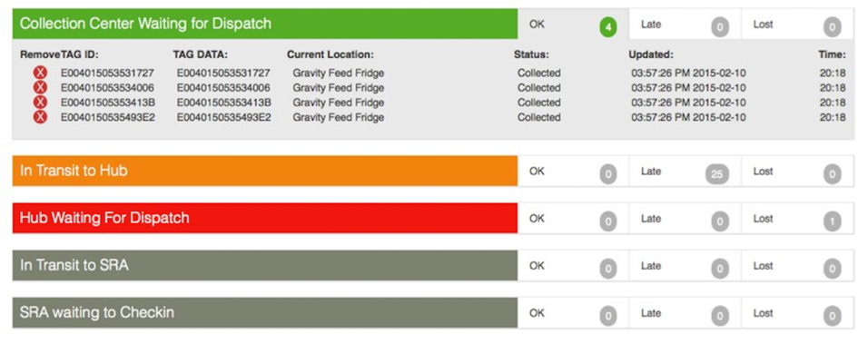Click Late badge showing 25 for Transit to Hub
The image size is (868, 354).
click(x=717, y=174)
